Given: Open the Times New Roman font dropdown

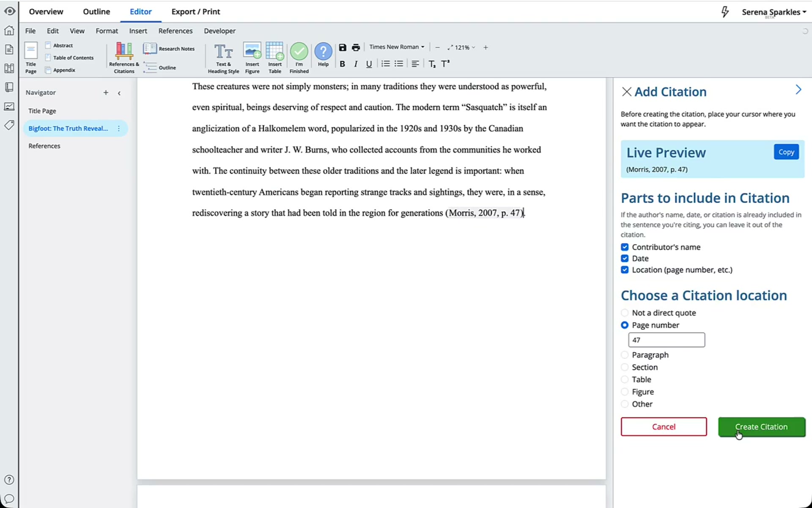Looking at the screenshot, I should coord(397,47).
